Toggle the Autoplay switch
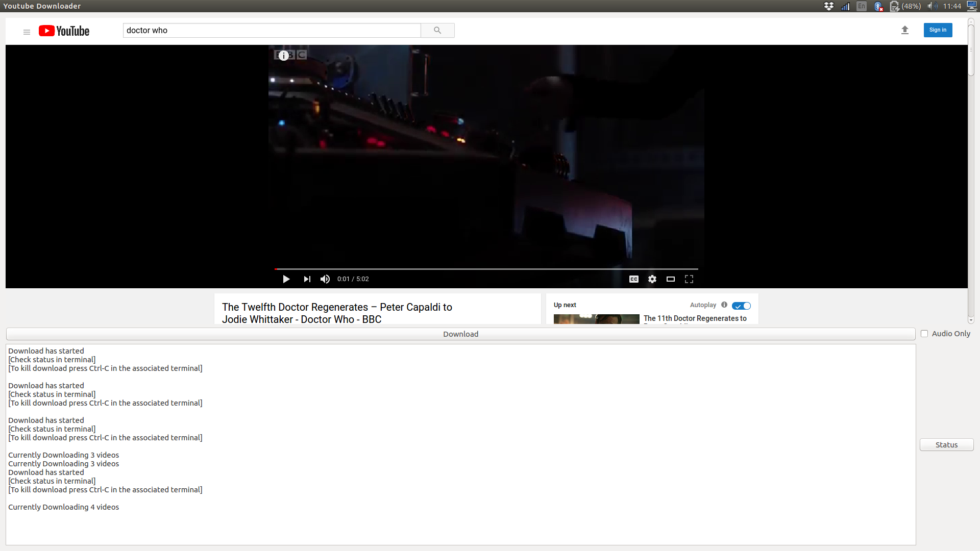 click(741, 306)
